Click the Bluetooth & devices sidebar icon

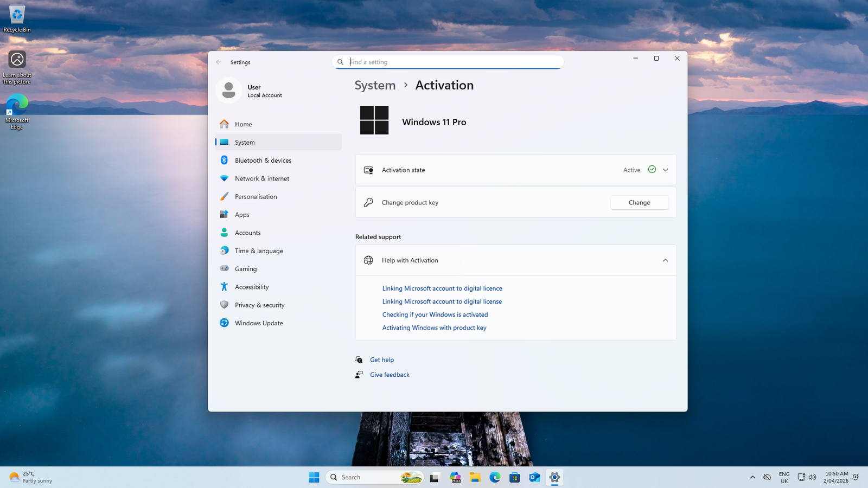coord(224,160)
